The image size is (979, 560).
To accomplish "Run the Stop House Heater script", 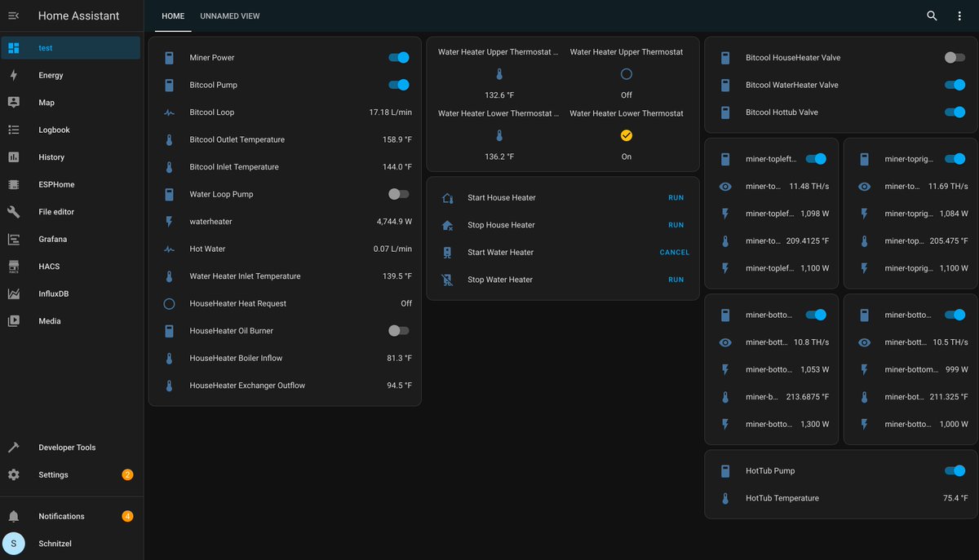I will [676, 225].
